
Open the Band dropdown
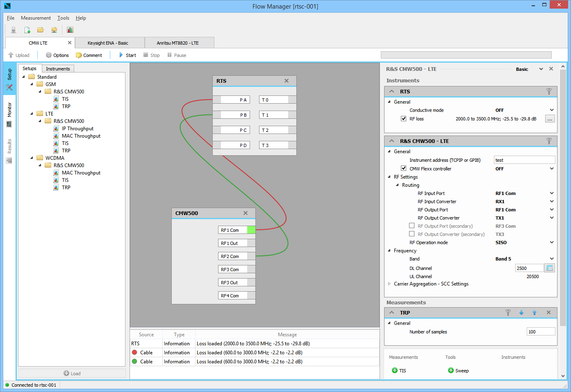coord(552,259)
